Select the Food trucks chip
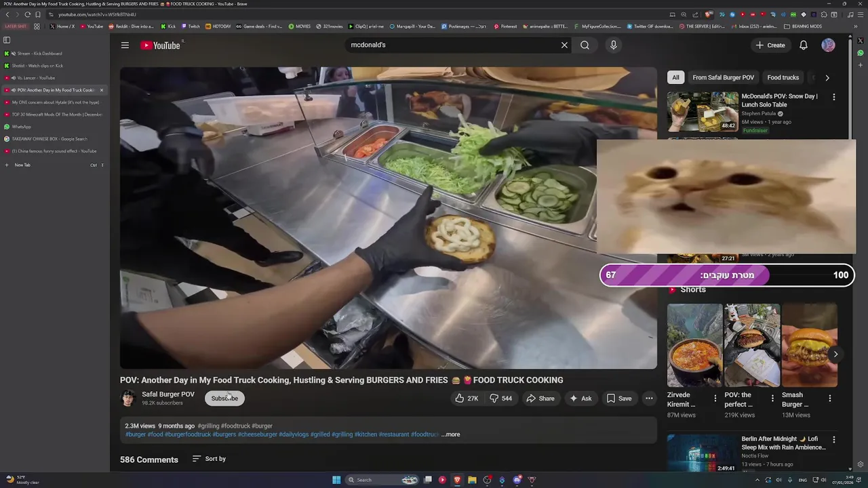 (x=783, y=78)
